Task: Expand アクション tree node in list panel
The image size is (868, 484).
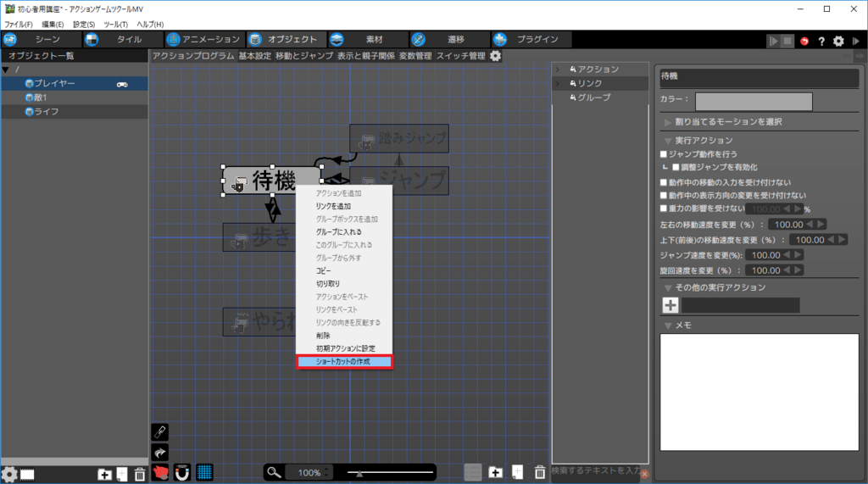Action: click(558, 70)
